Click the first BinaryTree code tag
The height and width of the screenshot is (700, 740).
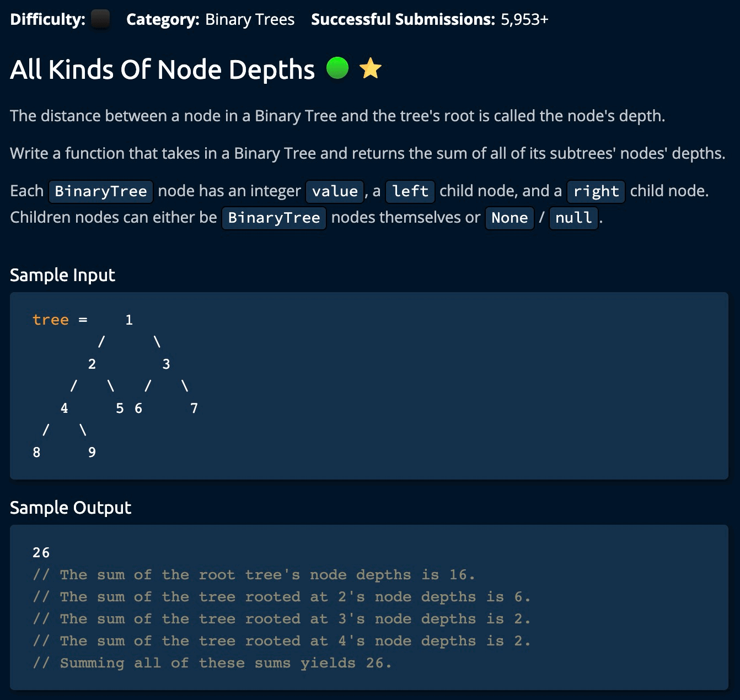pyautogui.click(x=101, y=191)
